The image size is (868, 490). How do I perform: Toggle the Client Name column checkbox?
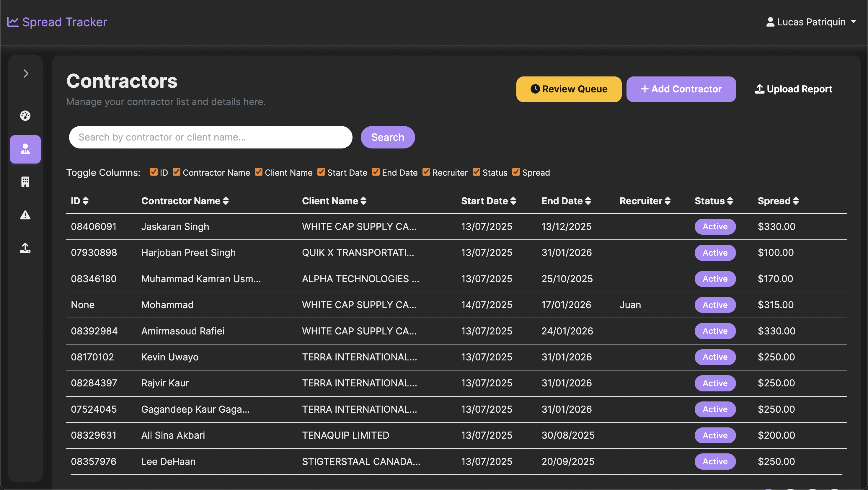258,172
